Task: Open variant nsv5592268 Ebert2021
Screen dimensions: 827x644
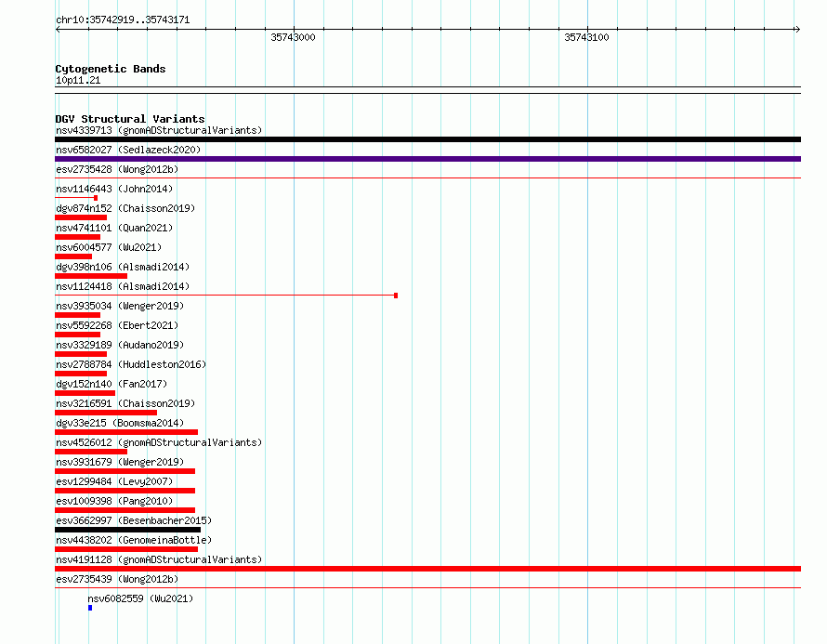Action: coord(117,325)
